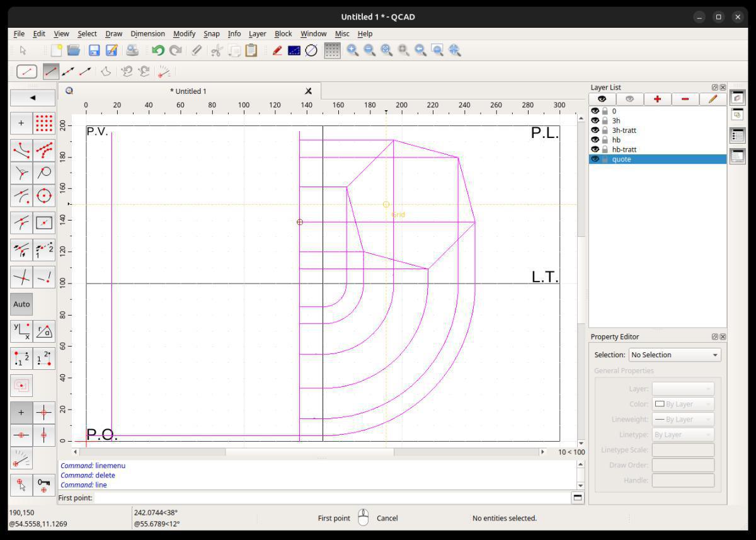Toggle visibility of the hb-tratt layer
The image size is (756, 540).
point(595,149)
